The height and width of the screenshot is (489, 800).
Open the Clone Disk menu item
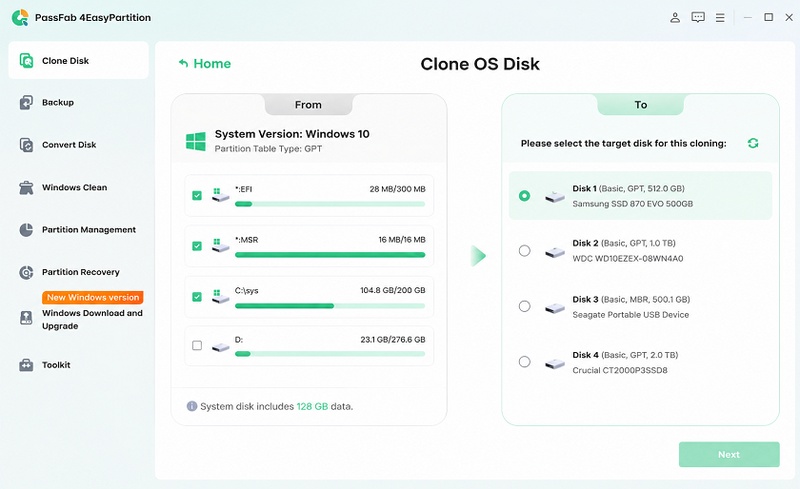(x=79, y=61)
